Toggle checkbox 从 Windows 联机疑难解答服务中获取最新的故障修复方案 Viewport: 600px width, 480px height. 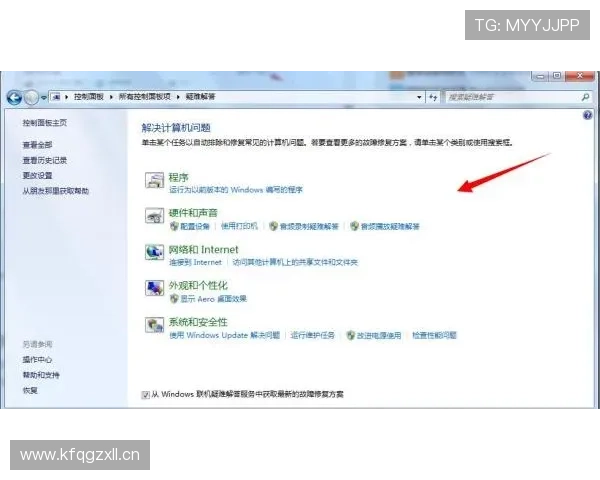pos(145,395)
